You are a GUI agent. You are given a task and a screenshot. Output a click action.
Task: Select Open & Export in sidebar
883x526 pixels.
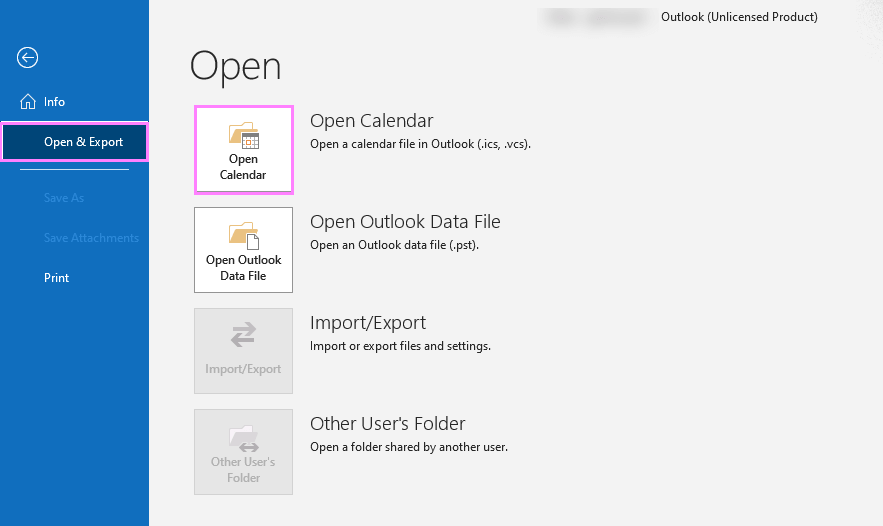74,142
